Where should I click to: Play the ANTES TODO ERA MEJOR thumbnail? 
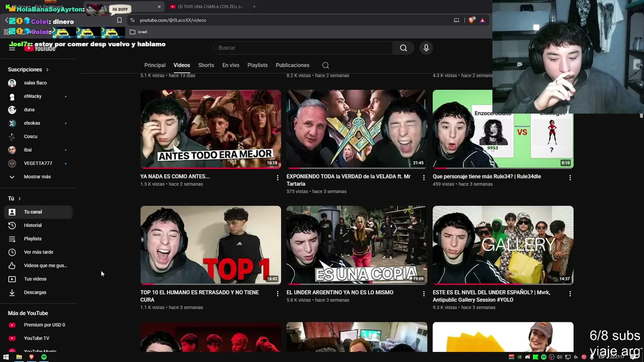[211, 129]
